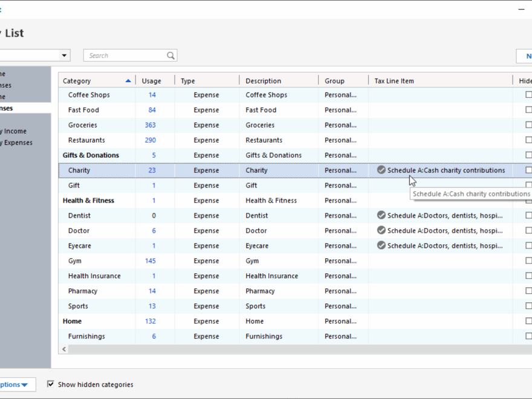Uncheck Show hidden categories
Screen dimensions: 532x399
pyautogui.click(x=51, y=384)
